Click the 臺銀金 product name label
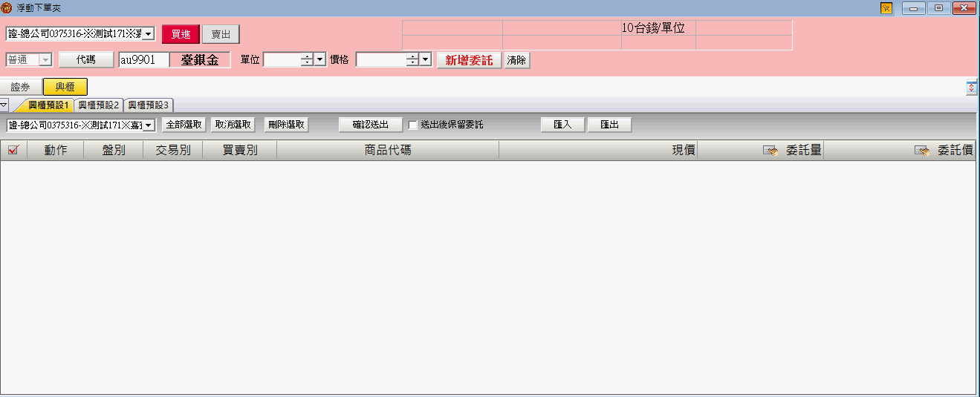980x397 pixels. tap(200, 60)
